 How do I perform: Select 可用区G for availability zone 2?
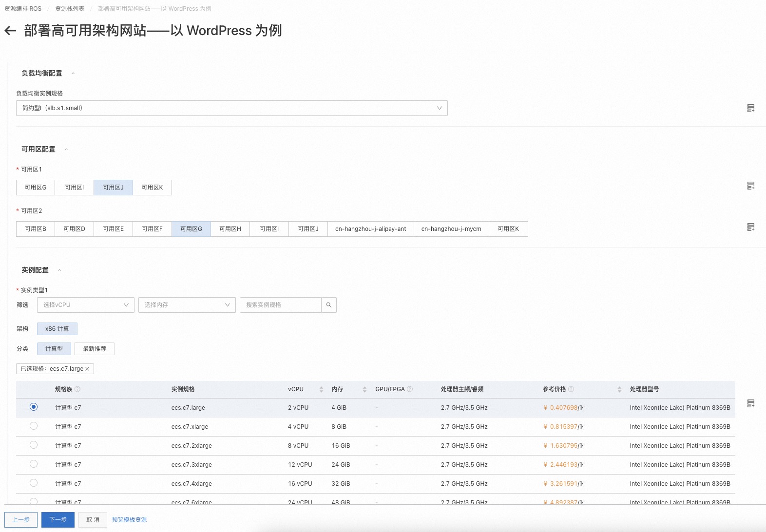191,229
